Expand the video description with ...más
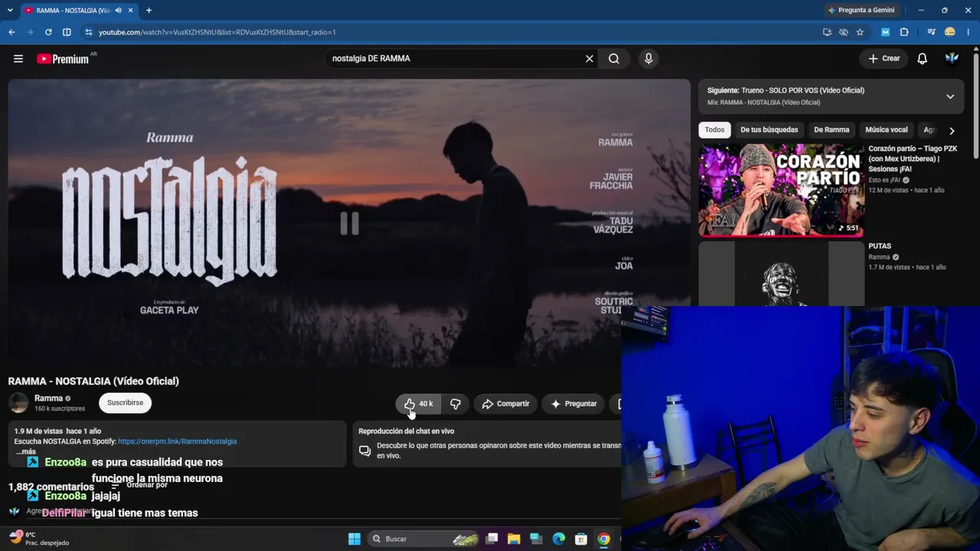This screenshot has width=980, height=551. click(26, 452)
